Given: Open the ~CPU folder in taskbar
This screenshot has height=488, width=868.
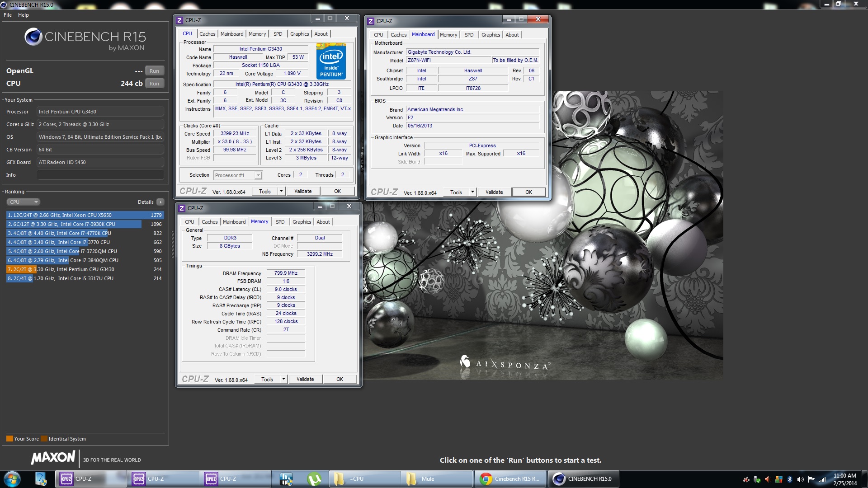Looking at the screenshot, I should coord(364,479).
